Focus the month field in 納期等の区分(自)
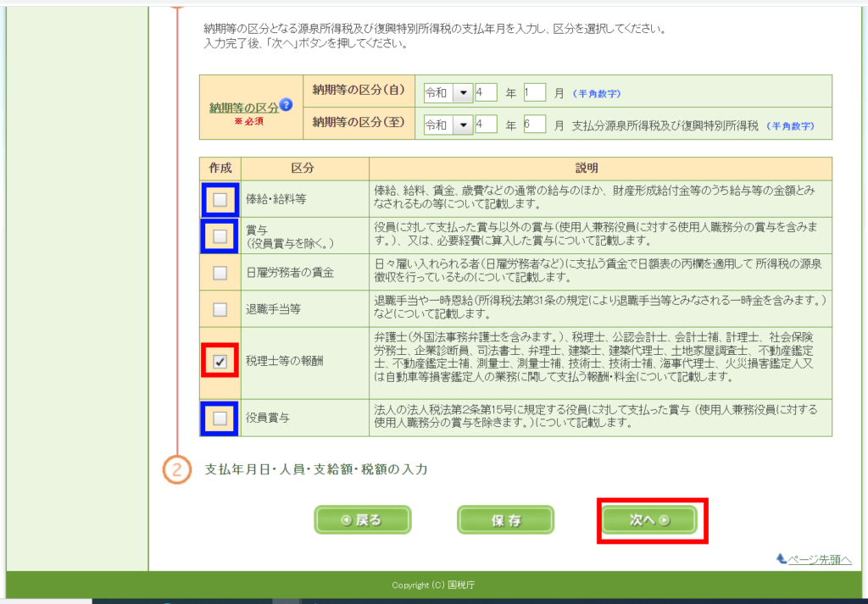868x604 pixels. 535,92
